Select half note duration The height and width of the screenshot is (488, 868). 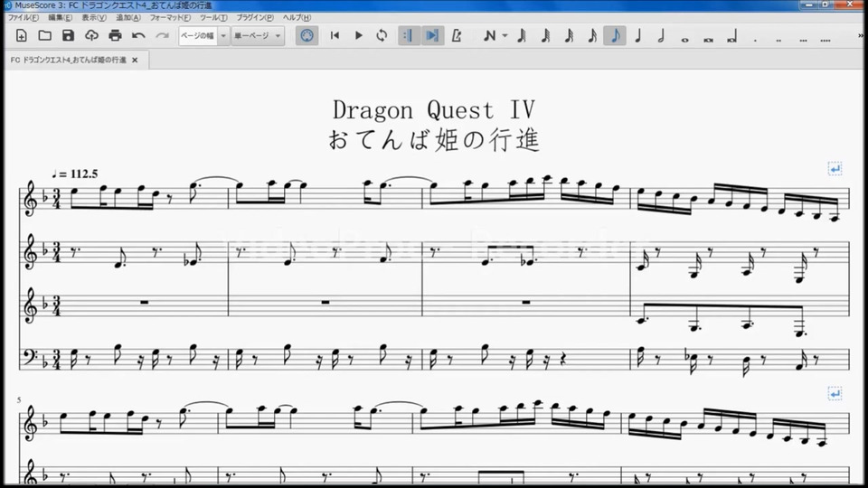point(661,36)
